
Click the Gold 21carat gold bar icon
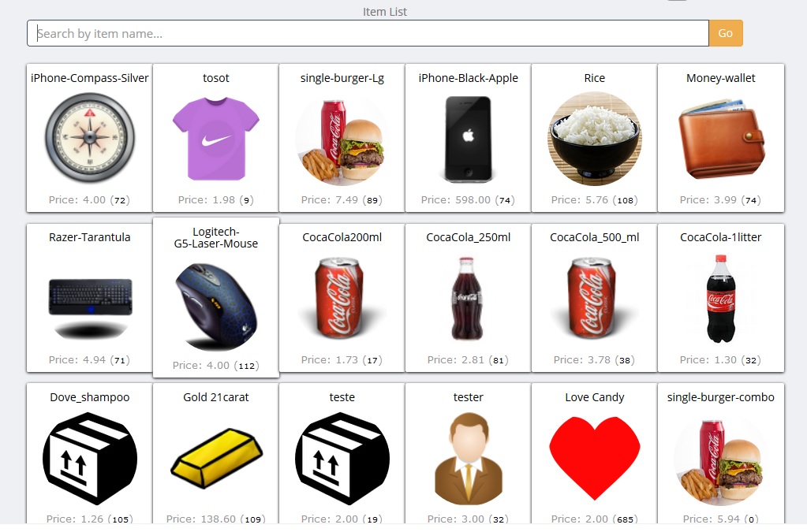click(215, 459)
